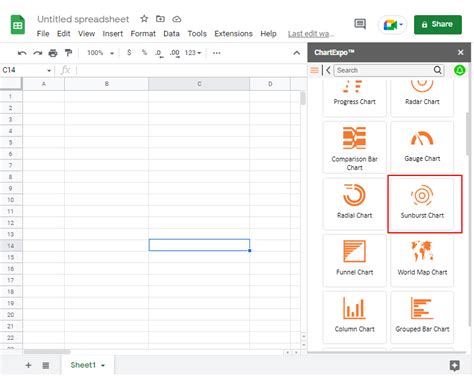Pick the Comparison Bar Chart icon
474x387 pixels.
click(354, 138)
